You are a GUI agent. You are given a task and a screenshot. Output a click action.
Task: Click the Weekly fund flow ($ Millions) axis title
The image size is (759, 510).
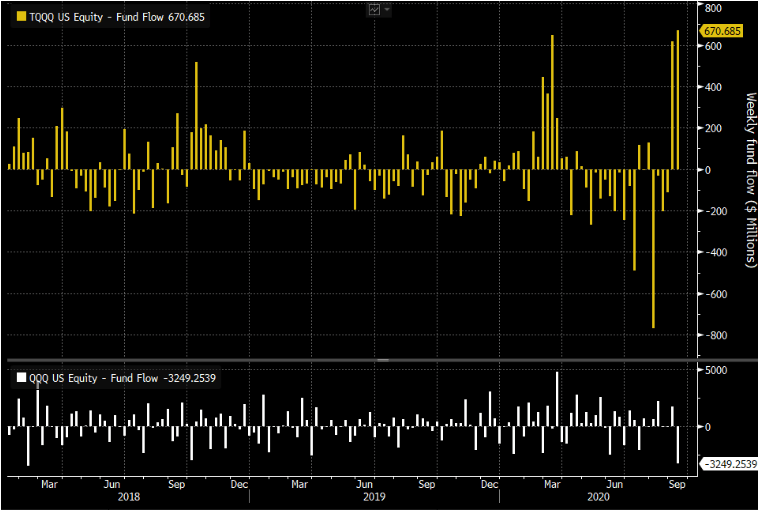[x=751, y=180]
